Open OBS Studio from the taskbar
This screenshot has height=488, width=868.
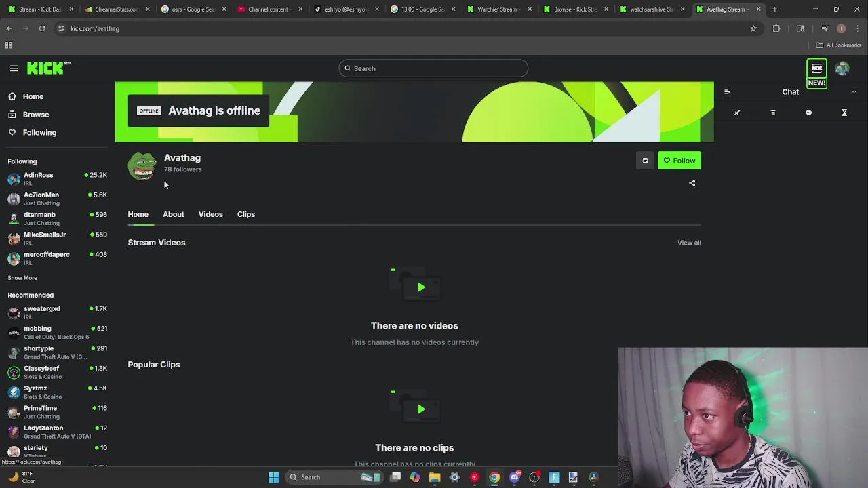coord(534,477)
